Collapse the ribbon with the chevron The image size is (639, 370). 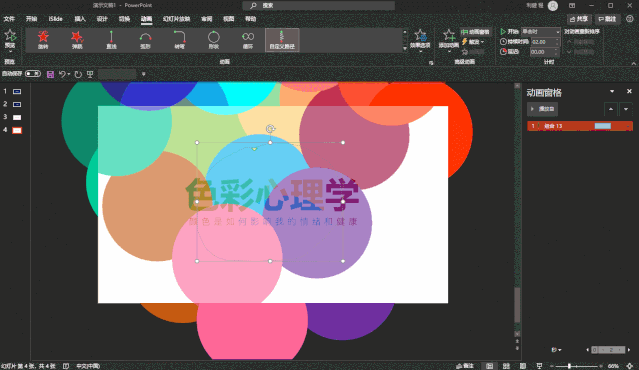click(x=633, y=64)
